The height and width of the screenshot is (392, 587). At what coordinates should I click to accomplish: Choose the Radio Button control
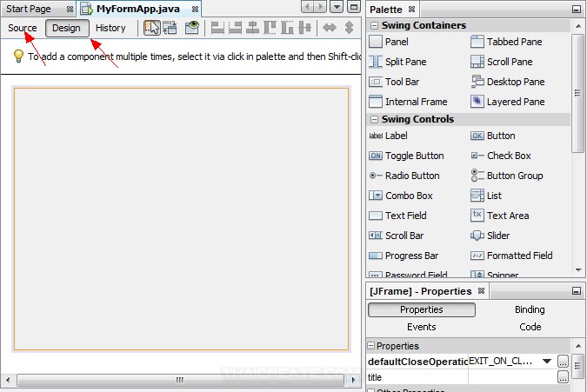404,176
